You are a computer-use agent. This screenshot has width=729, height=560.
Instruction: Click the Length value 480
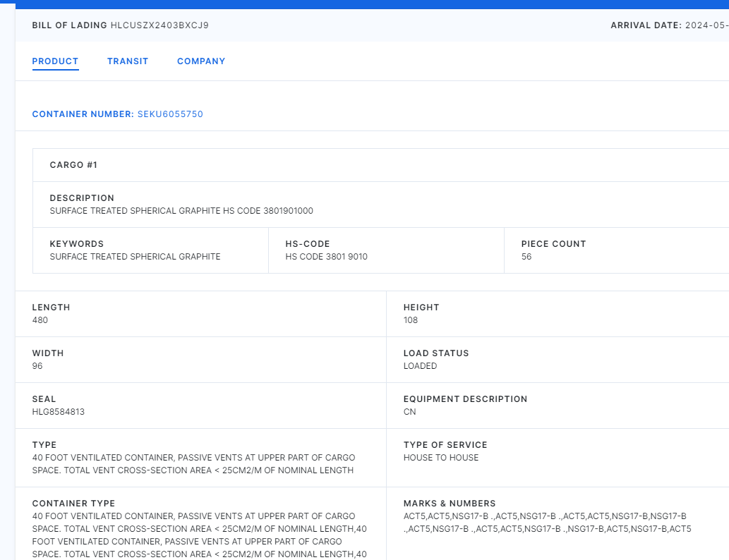(40, 320)
